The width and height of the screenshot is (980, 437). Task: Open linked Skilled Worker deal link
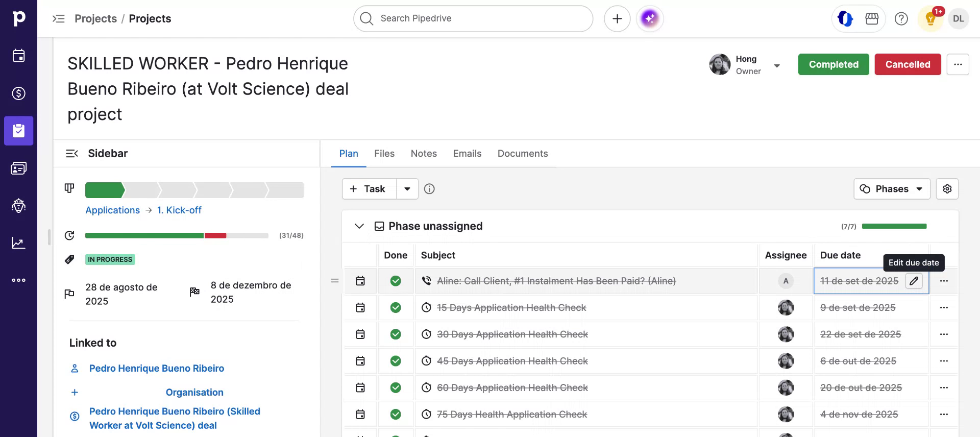tap(175, 419)
